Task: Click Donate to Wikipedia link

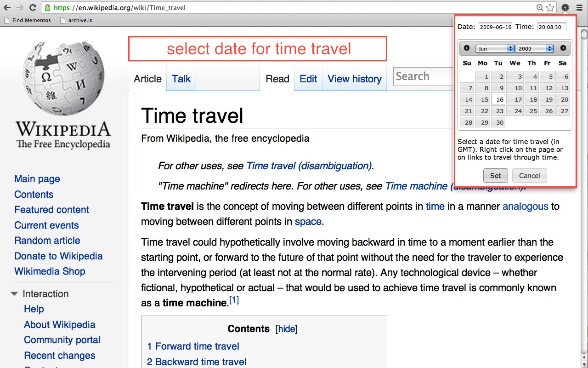Action: tap(58, 256)
